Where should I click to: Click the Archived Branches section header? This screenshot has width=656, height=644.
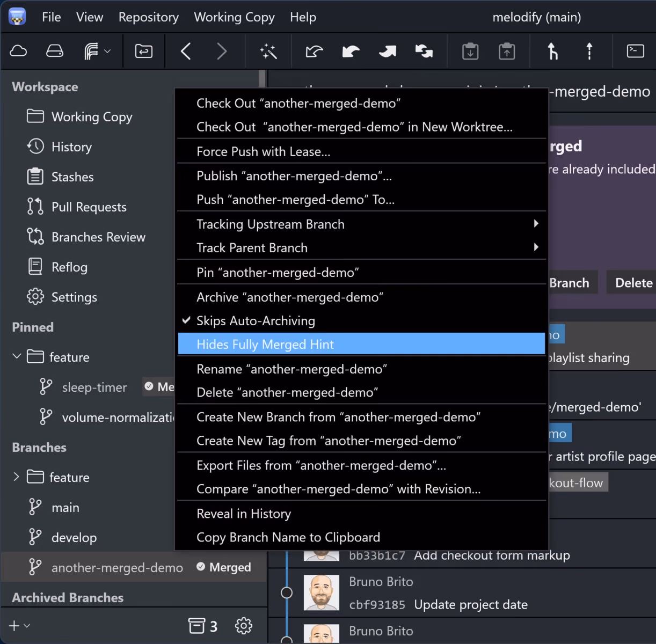(x=68, y=597)
